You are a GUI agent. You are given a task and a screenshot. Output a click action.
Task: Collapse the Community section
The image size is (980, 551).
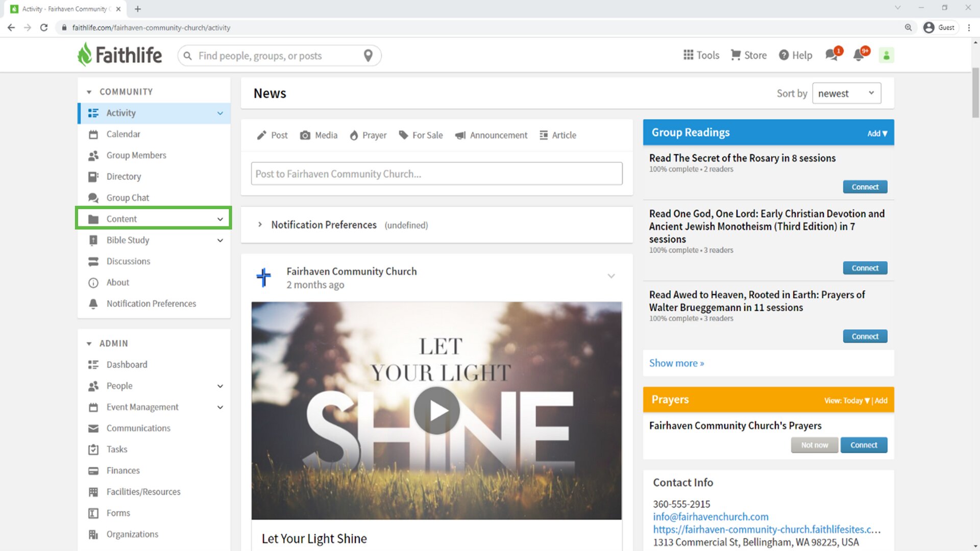(x=89, y=92)
